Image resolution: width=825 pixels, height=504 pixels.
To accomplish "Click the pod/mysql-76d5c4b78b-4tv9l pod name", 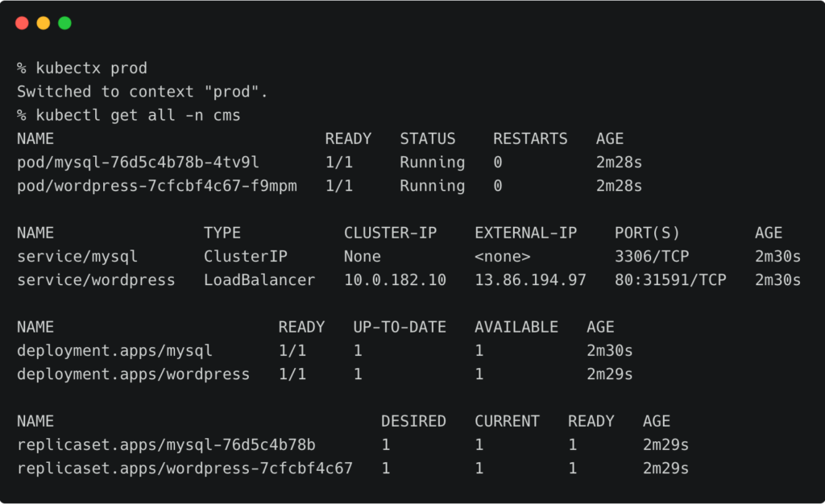I will point(138,163).
